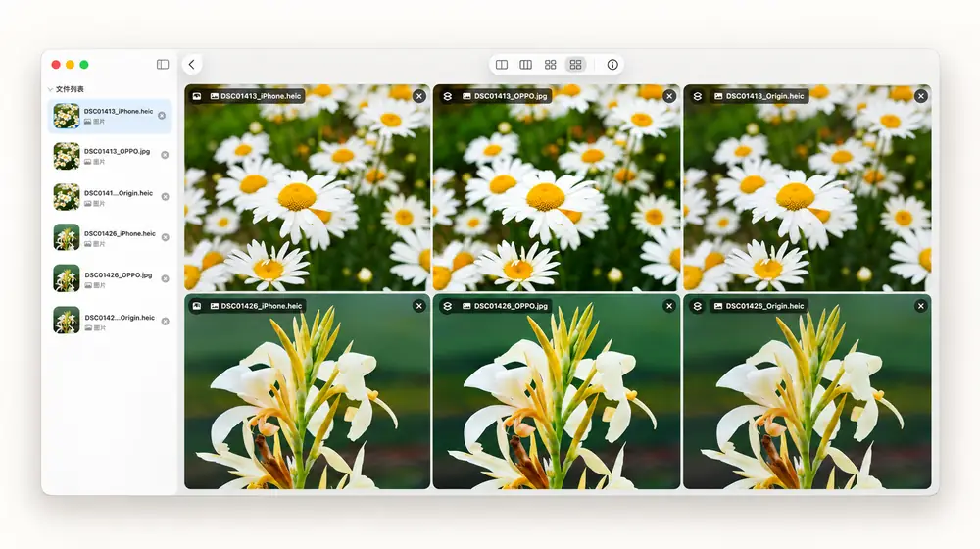Select DSC01413_iPhone.heic in file list
This screenshot has height=549, width=980.
click(110, 117)
